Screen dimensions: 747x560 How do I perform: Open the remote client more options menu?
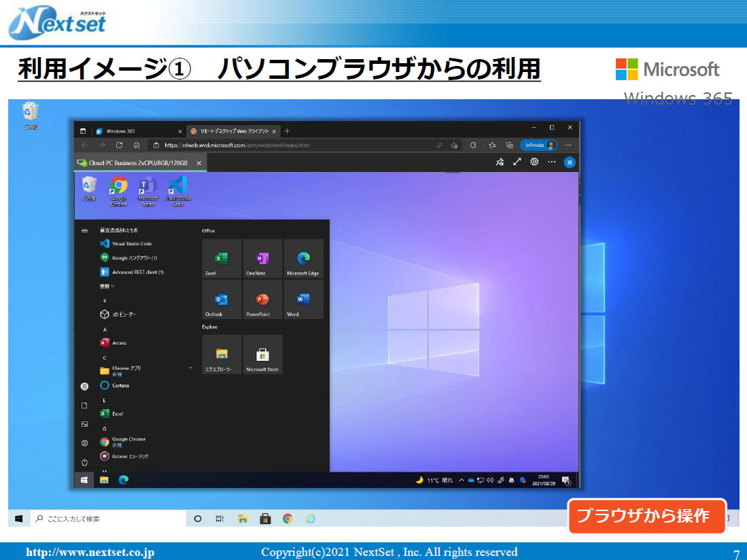(x=552, y=162)
